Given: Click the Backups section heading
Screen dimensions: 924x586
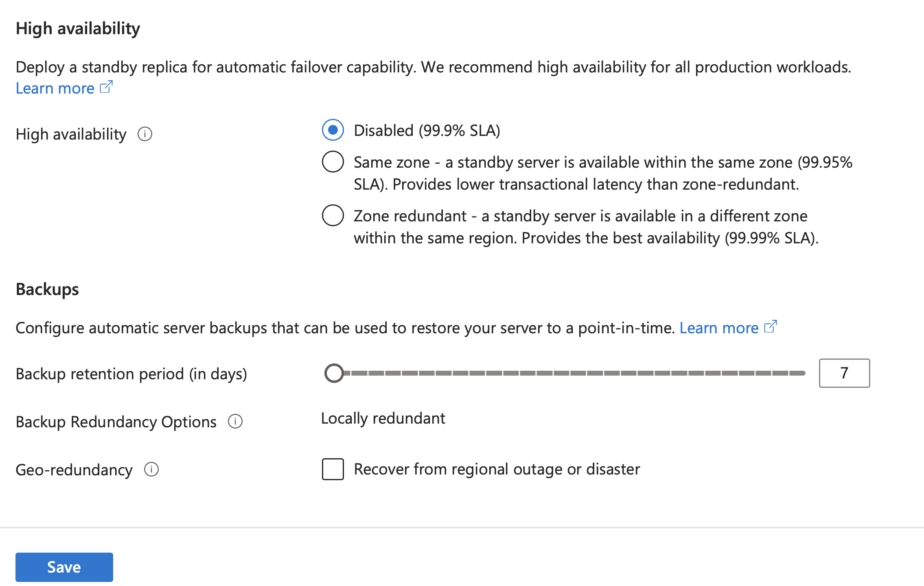Looking at the screenshot, I should [x=47, y=289].
